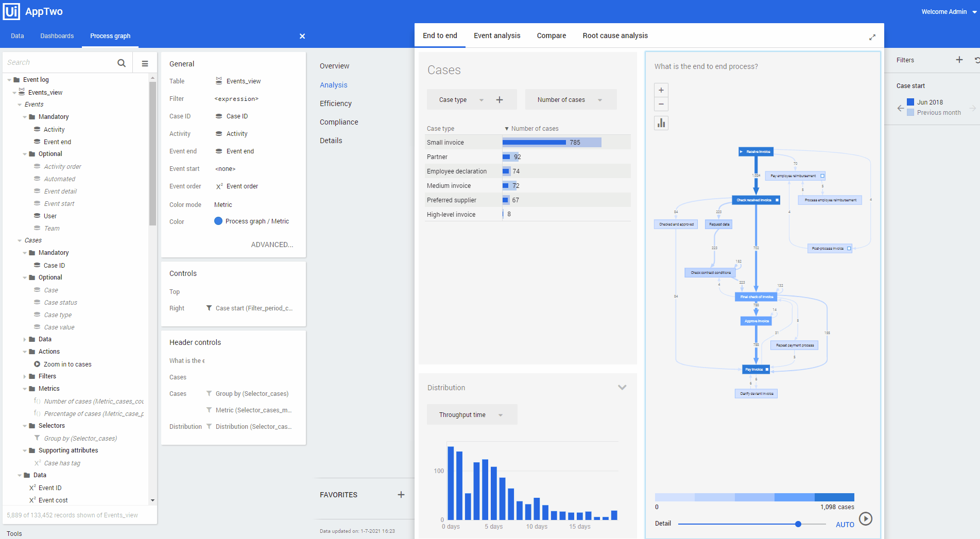Add another case type grouping

[500, 100]
